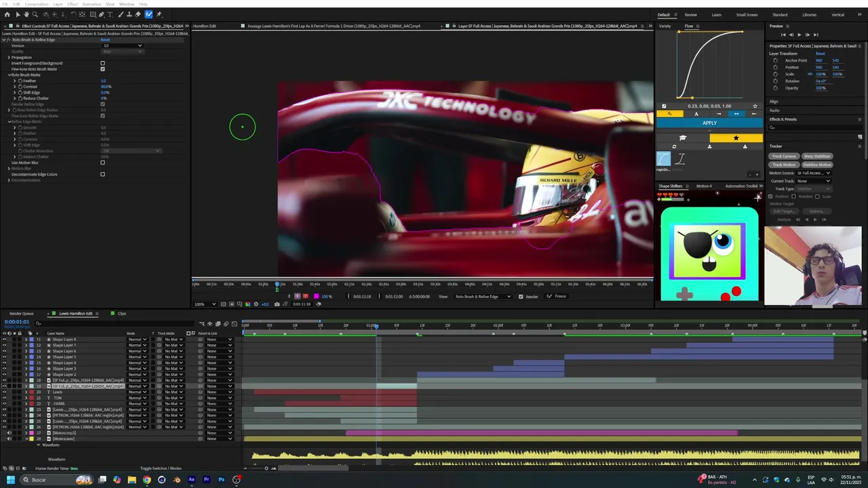The height and width of the screenshot is (488, 868).
Task: Click the purple label swatch of Shape Layer 8
Action: [x=31, y=340]
